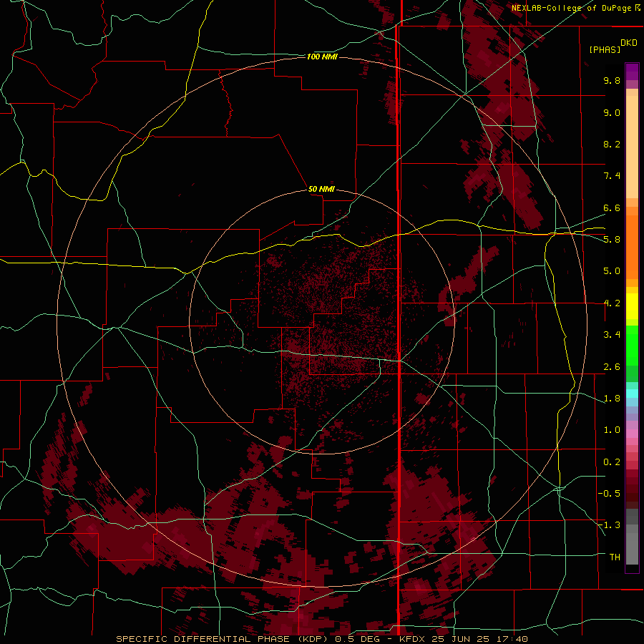Select the [PHAS] label above the color scale
The height and width of the screenshot is (644, 644).
(x=605, y=49)
